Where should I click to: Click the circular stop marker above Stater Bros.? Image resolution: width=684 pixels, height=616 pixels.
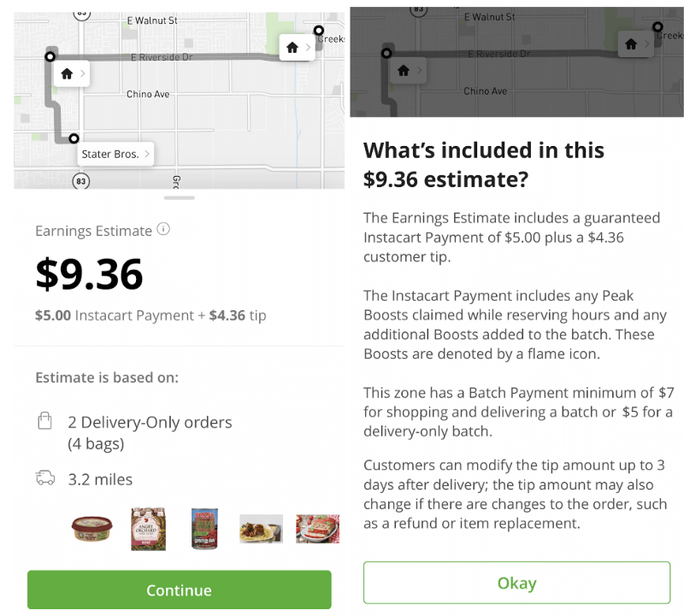tap(74, 138)
